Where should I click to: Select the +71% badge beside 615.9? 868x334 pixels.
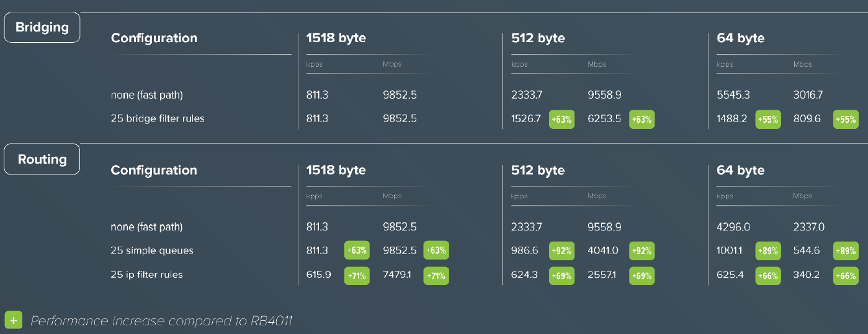coord(357,275)
